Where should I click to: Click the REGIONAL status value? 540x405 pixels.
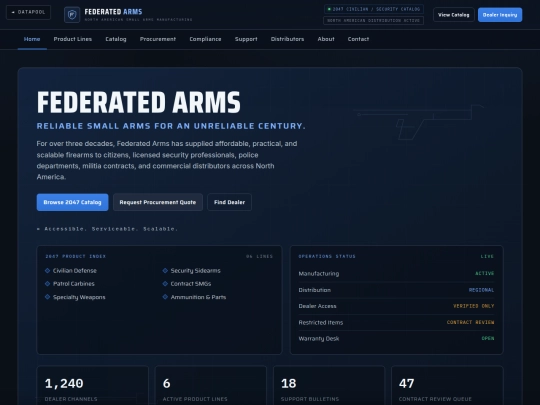[x=481, y=290]
